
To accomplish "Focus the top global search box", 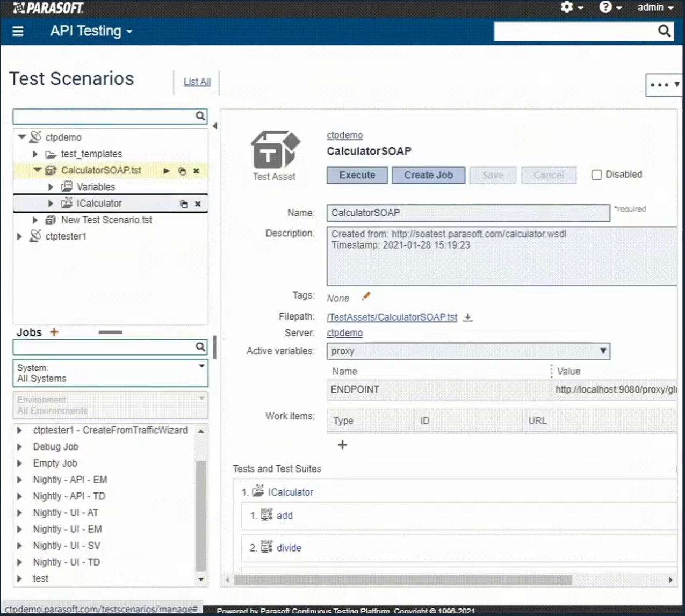I will (575, 31).
